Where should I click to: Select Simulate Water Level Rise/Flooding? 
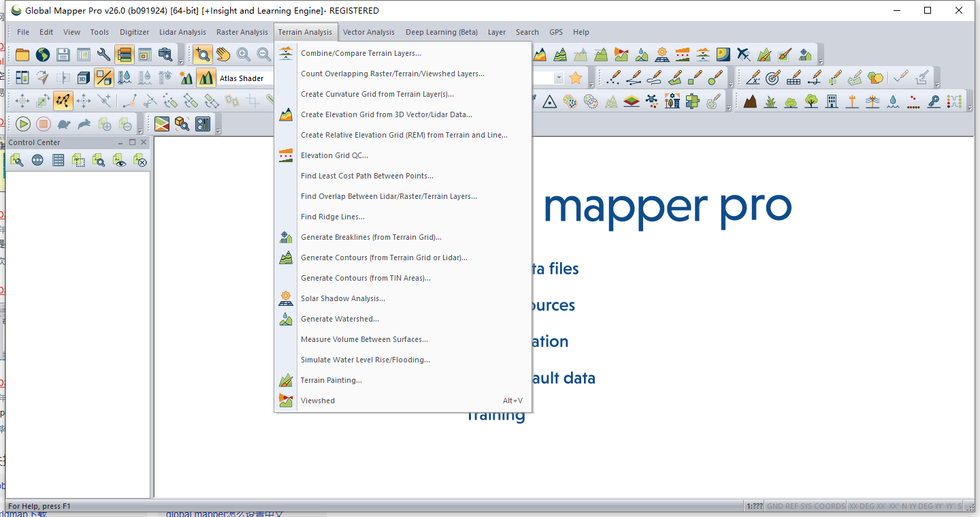[403, 360]
